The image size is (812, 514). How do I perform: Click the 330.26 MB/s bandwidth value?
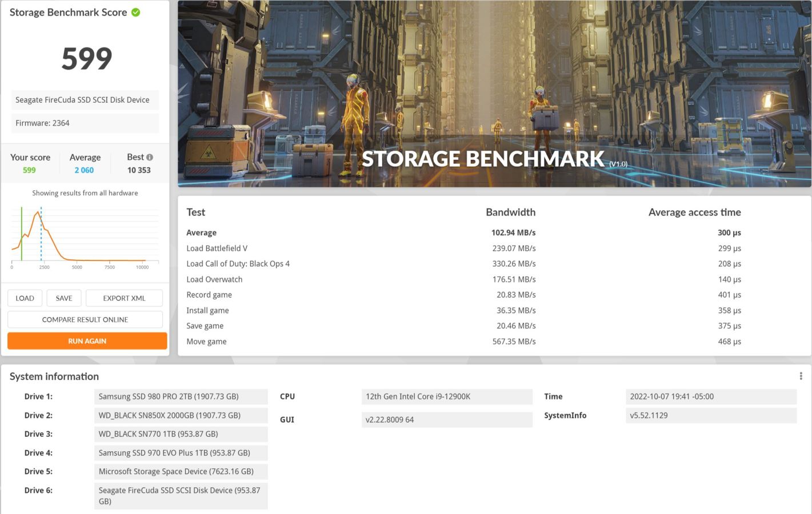[514, 264]
